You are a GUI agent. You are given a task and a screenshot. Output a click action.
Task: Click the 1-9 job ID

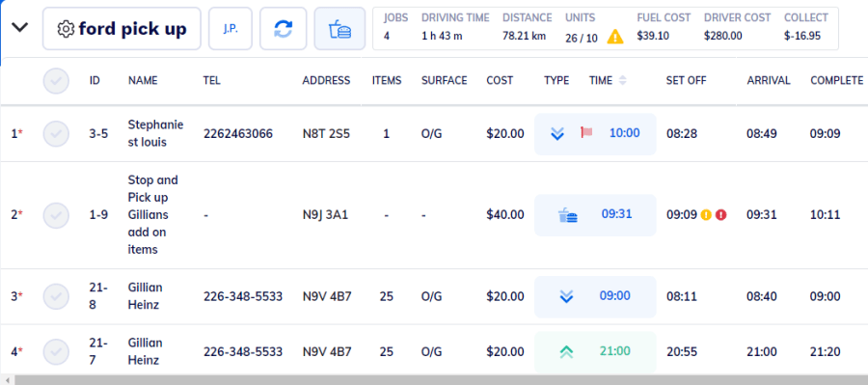pos(98,215)
